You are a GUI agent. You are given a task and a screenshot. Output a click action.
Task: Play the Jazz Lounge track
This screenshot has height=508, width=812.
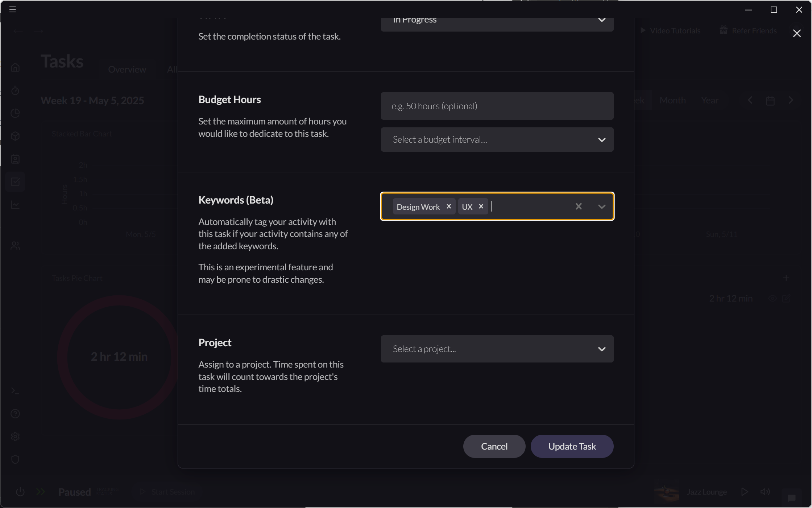pyautogui.click(x=744, y=492)
